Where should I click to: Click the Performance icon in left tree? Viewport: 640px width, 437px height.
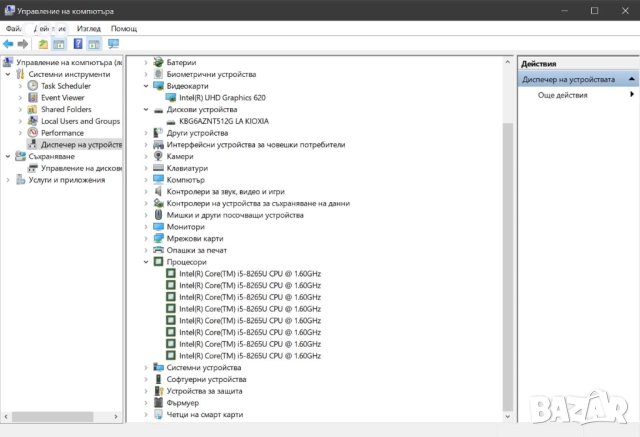33,132
